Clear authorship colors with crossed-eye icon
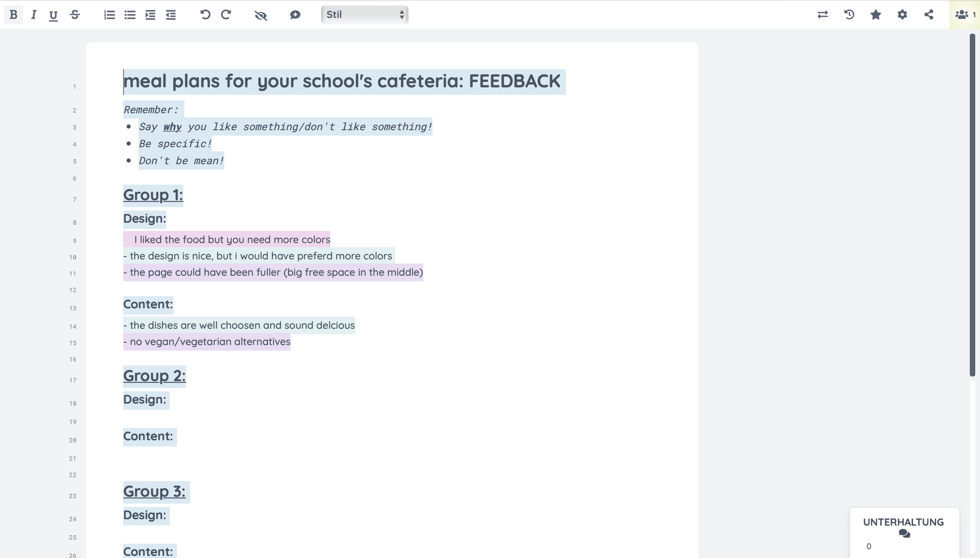 [x=261, y=15]
